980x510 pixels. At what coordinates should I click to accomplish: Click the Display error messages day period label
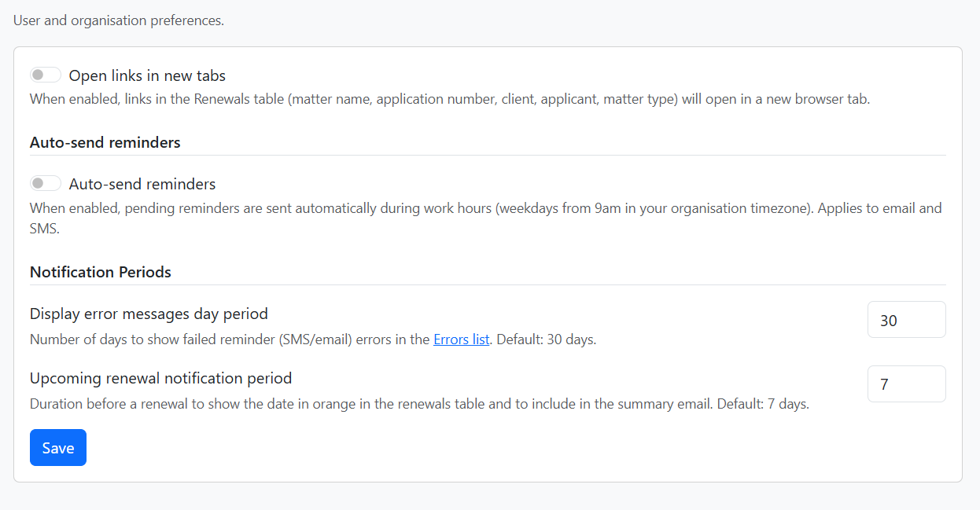click(x=149, y=313)
